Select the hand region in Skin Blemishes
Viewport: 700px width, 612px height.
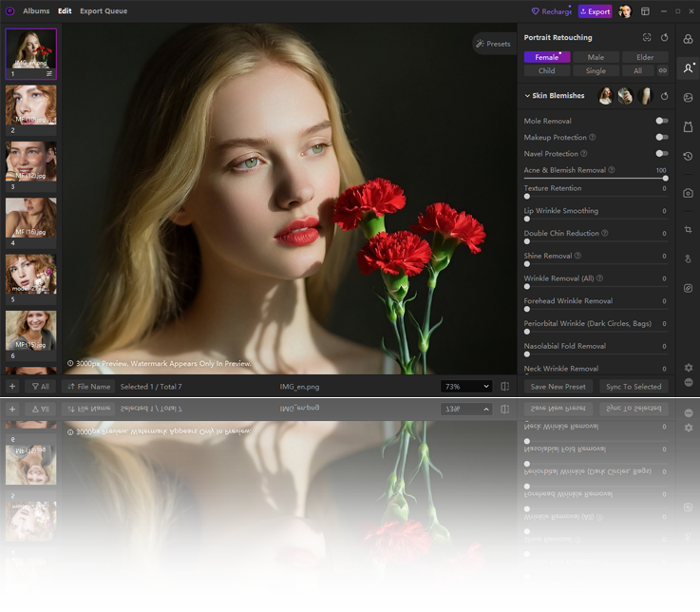coord(625,96)
